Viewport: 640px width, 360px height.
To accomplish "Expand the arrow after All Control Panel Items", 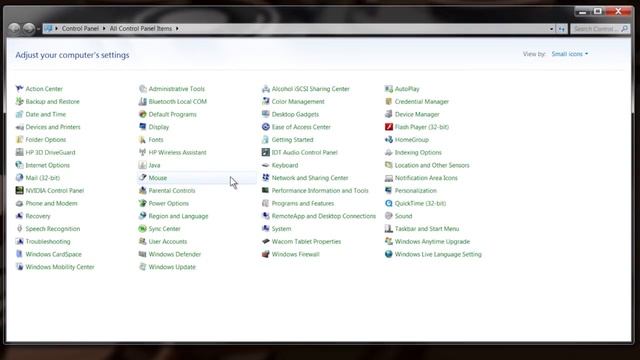I will pos(177,29).
